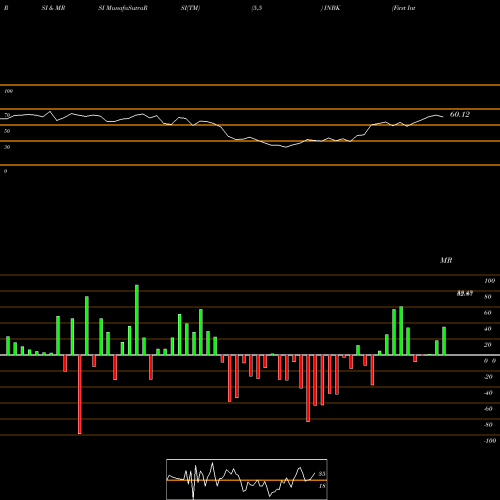Click the longest red MR bar

(79, 394)
